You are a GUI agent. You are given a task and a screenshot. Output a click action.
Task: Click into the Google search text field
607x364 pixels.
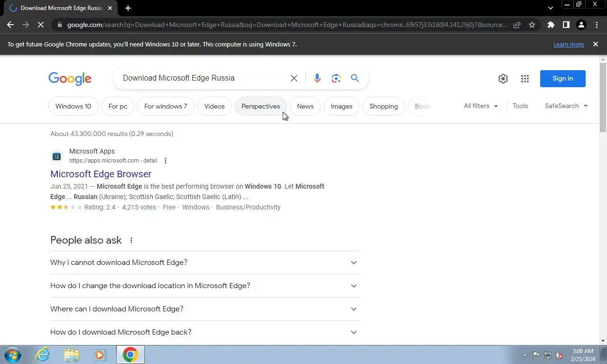point(202,78)
